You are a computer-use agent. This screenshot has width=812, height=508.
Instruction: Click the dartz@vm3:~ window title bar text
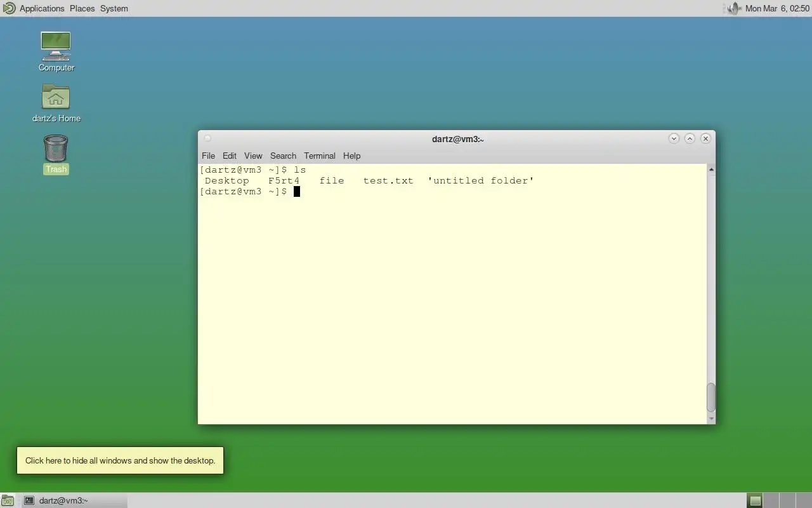(458, 139)
